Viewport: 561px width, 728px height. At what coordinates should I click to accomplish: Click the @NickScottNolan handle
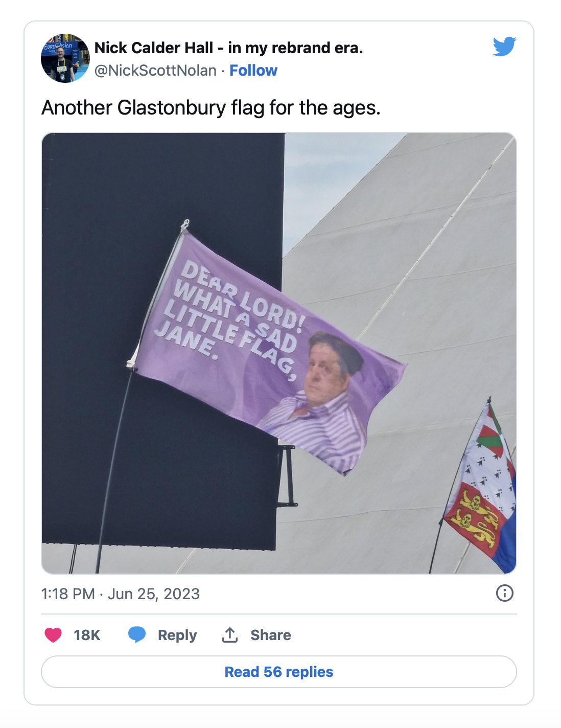[155, 70]
